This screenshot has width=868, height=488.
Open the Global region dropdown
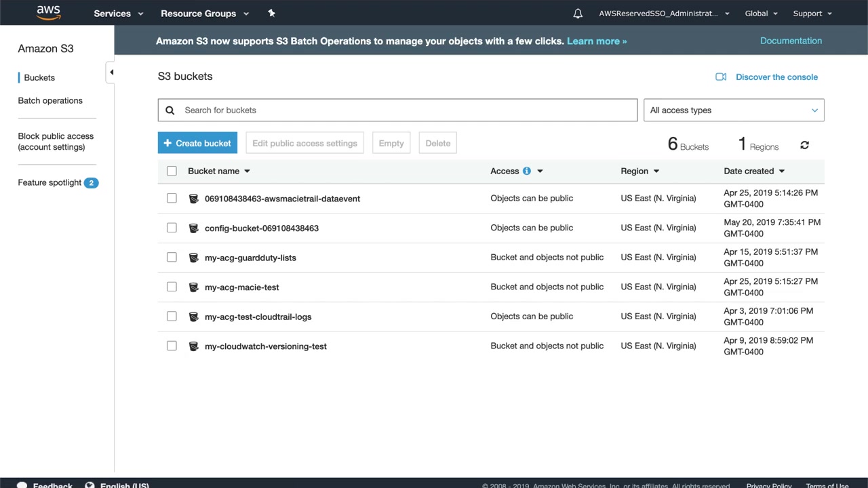pos(761,14)
